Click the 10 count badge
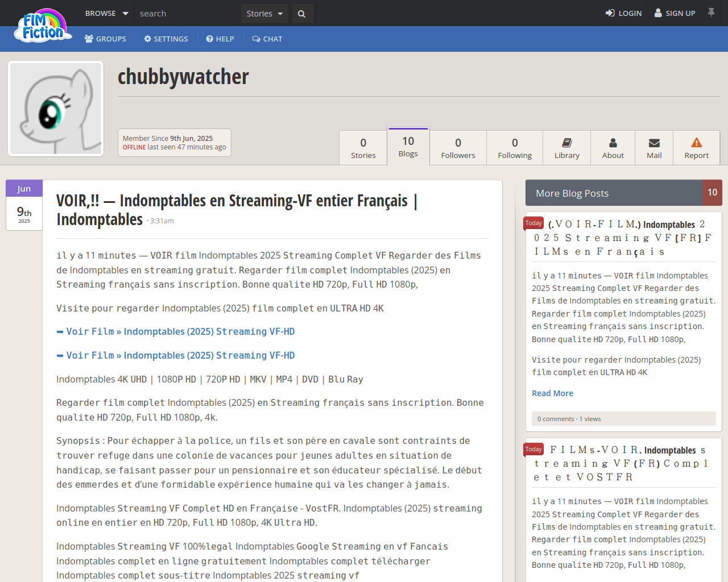 click(713, 193)
